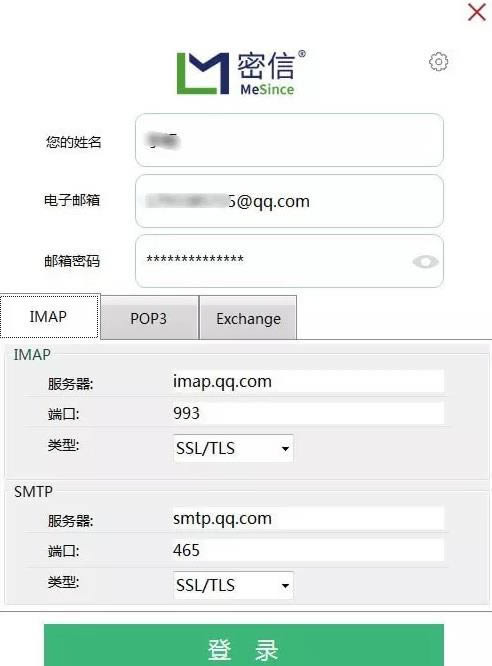The width and height of the screenshot is (492, 666).
Task: Open settings via the gear icon
Action: (438, 62)
